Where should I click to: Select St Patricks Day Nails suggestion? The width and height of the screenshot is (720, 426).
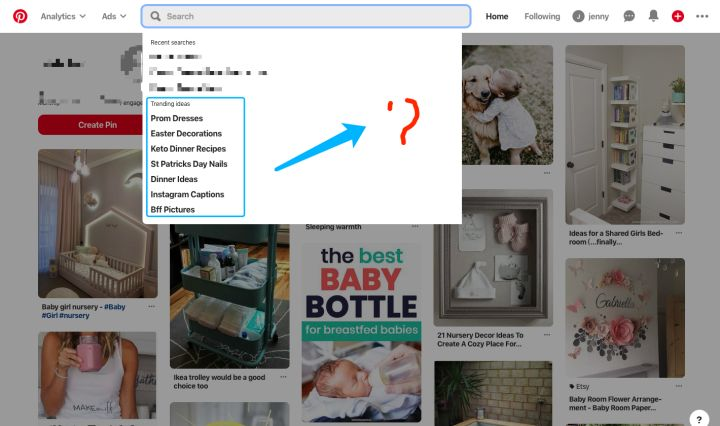[189, 163]
